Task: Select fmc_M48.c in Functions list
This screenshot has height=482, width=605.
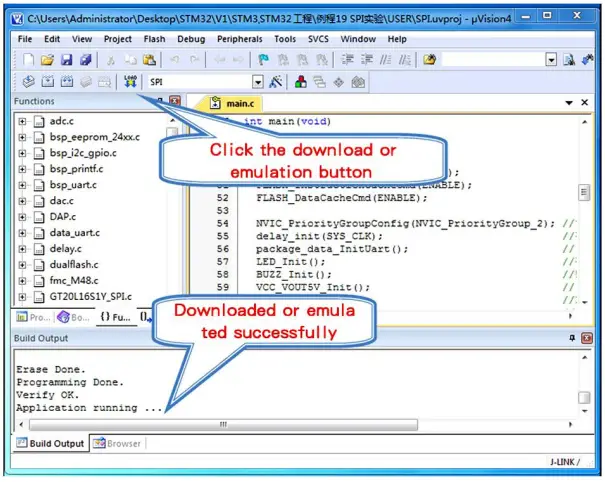Action: point(74,281)
